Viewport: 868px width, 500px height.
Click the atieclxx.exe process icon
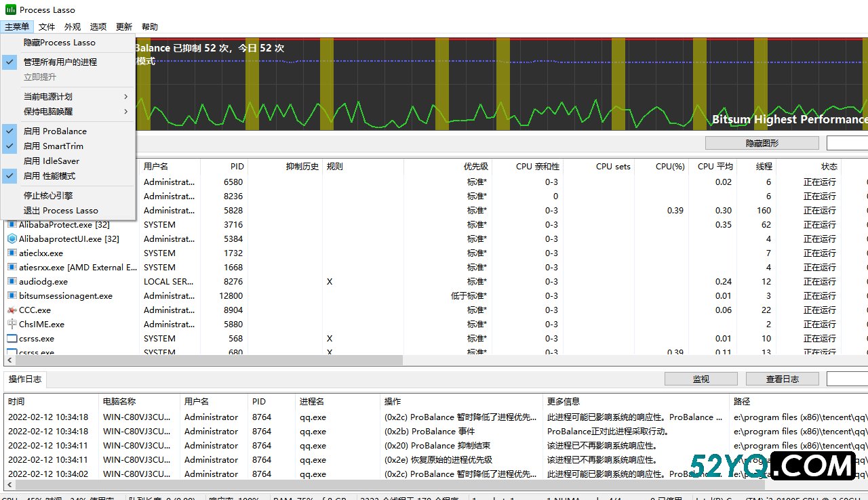click(12, 253)
